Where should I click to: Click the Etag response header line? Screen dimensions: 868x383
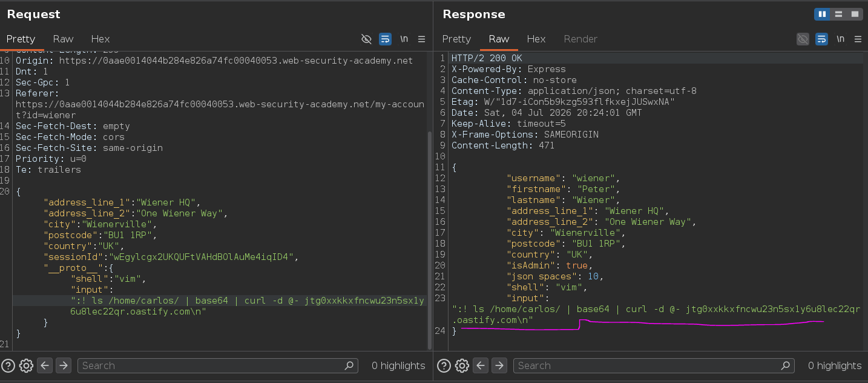[563, 102]
